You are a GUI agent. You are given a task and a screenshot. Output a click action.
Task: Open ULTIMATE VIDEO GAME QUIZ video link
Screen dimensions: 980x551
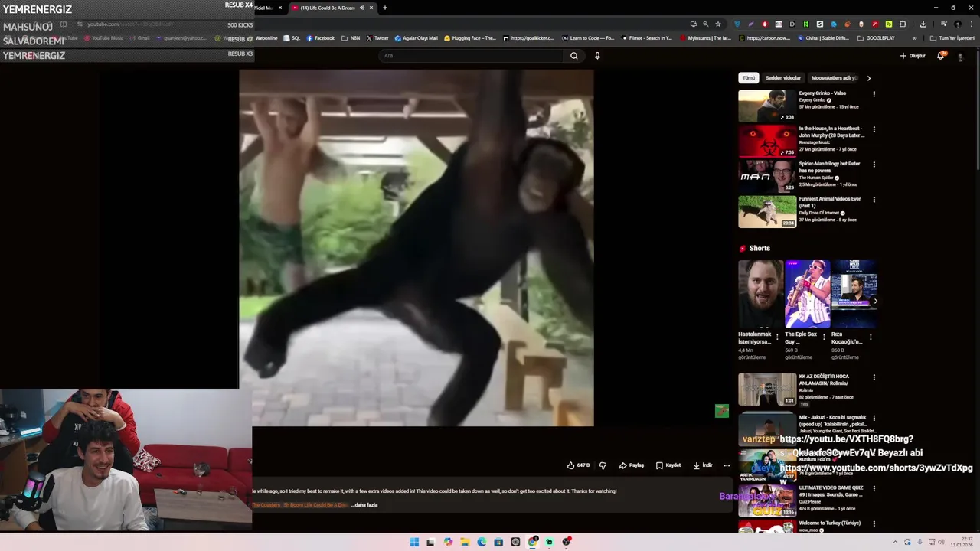coord(831,491)
